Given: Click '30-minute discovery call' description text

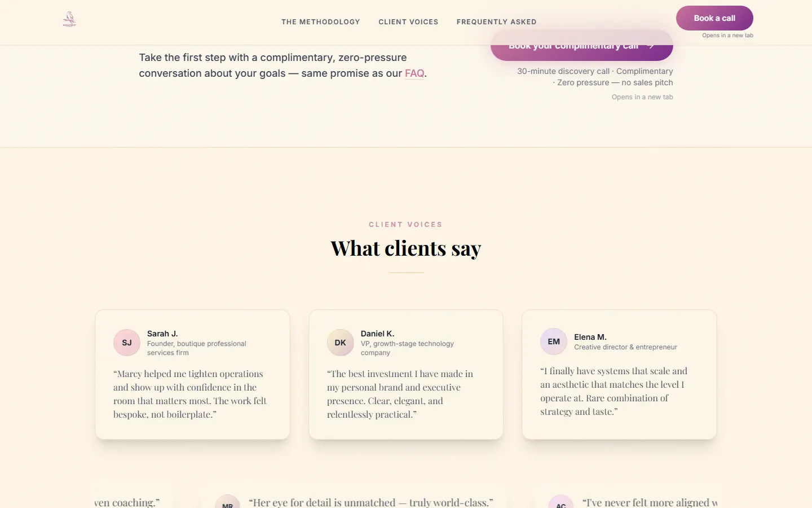Looking at the screenshot, I should click(x=595, y=77).
